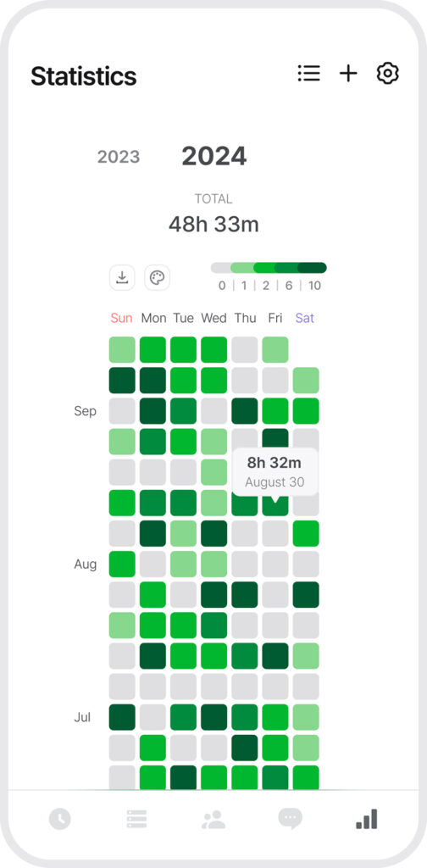Open the people group tab icon
Image resolution: width=427 pixels, height=868 pixels.
pyautogui.click(x=213, y=819)
